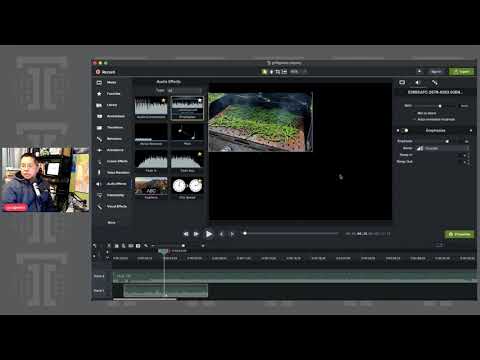Viewport: 480px width, 360px height.
Task: Open Behaviors in the sidebar
Action: (110, 139)
